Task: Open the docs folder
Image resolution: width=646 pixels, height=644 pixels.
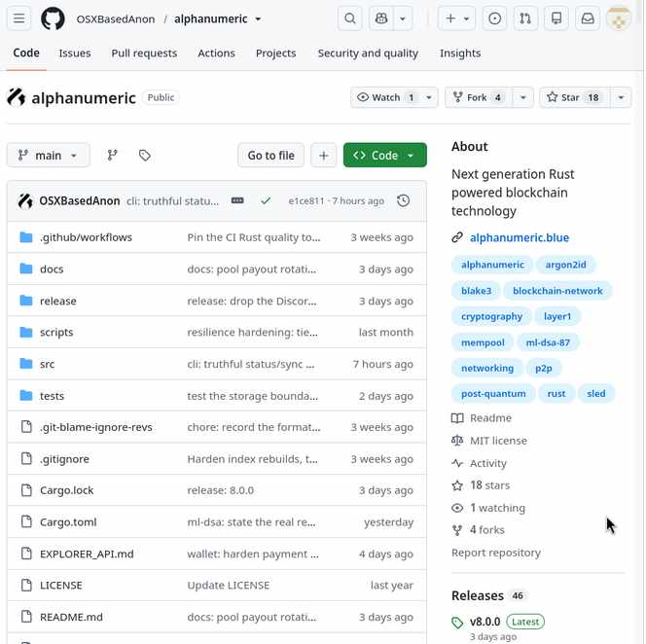Action: pyautogui.click(x=52, y=269)
